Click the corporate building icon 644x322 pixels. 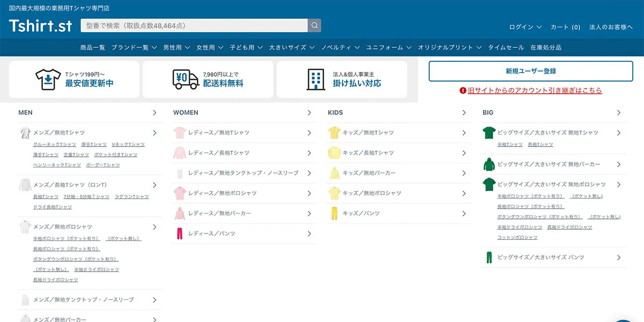316,79
